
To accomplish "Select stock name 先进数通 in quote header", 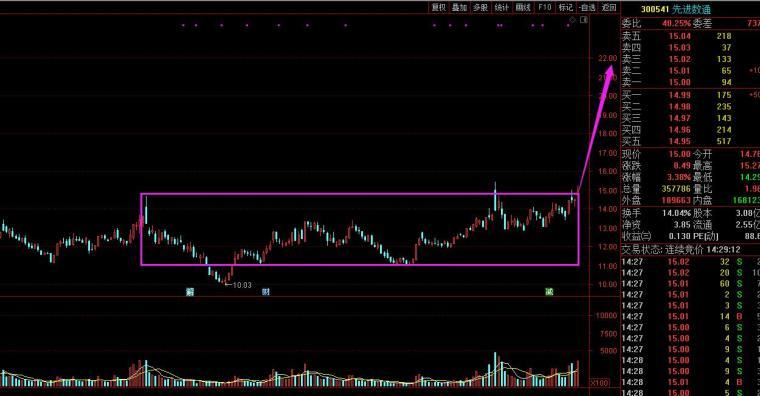I will pyautogui.click(x=692, y=9).
